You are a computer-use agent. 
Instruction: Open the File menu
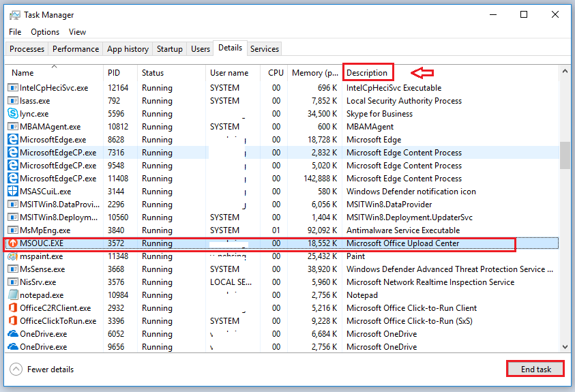(15, 32)
